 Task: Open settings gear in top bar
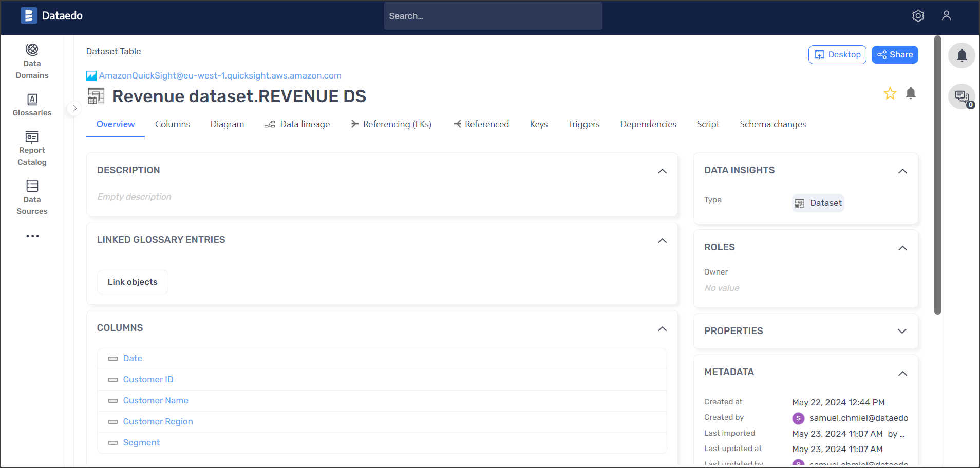tap(918, 16)
